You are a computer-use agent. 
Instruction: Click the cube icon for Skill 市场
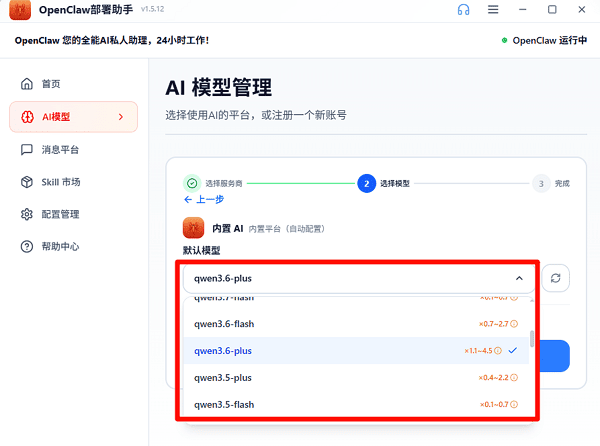tap(27, 182)
